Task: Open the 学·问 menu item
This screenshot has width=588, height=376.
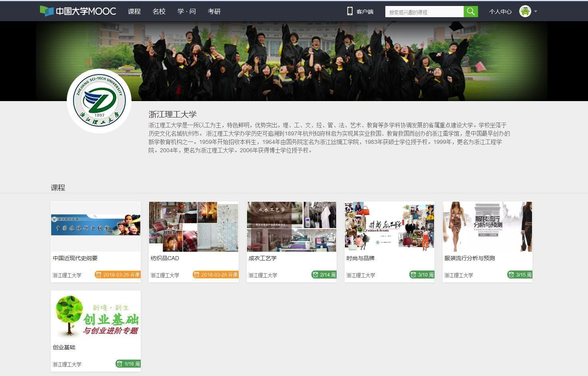Action: coord(187,11)
